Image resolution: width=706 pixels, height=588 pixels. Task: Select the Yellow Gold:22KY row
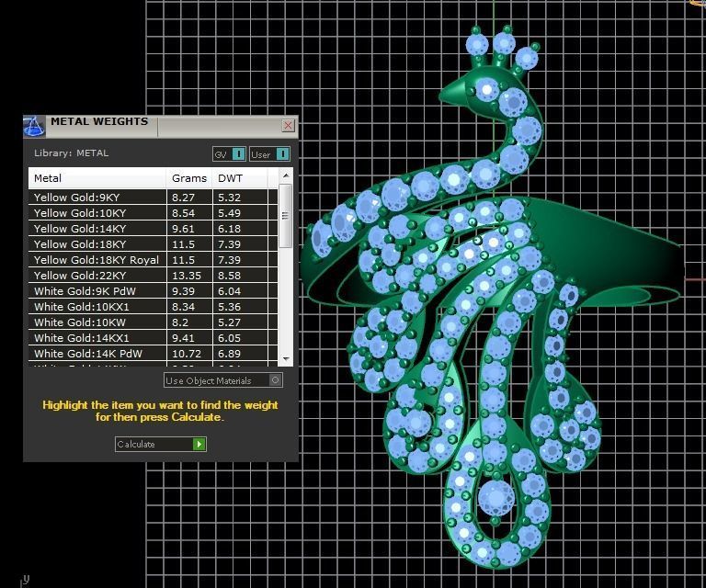[154, 276]
